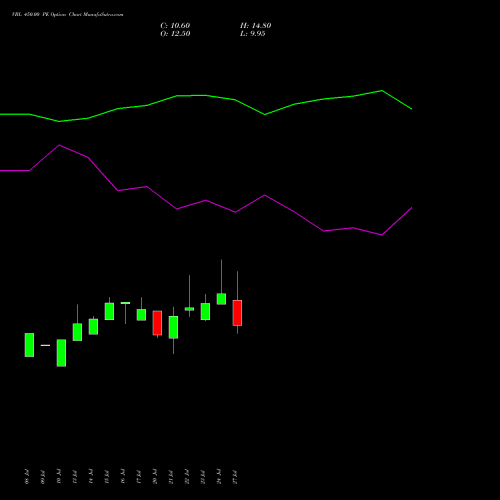500x500 pixels.
Task: Select the green candle above 21 Jul
Action: point(173,327)
